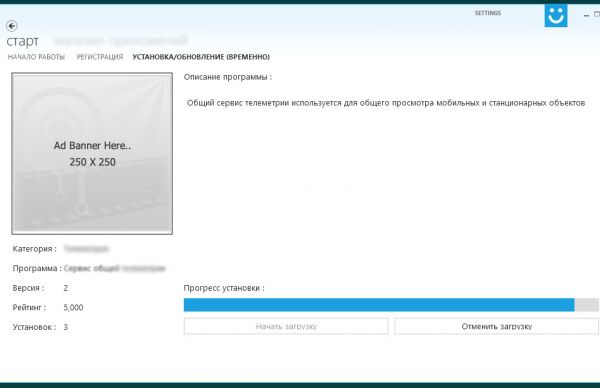600x388 pixels.
Task: Click the Отменить загрузку button
Action: point(496,326)
